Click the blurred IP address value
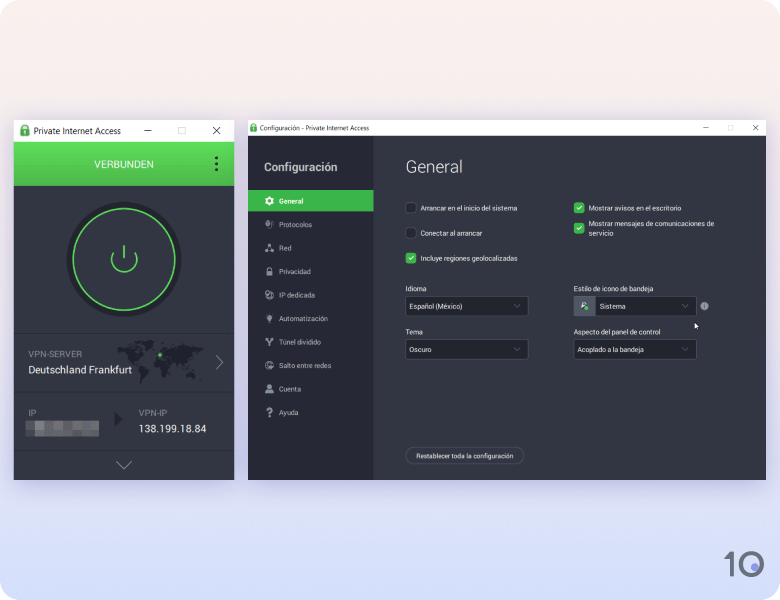The height and width of the screenshot is (600, 780). coord(62,428)
